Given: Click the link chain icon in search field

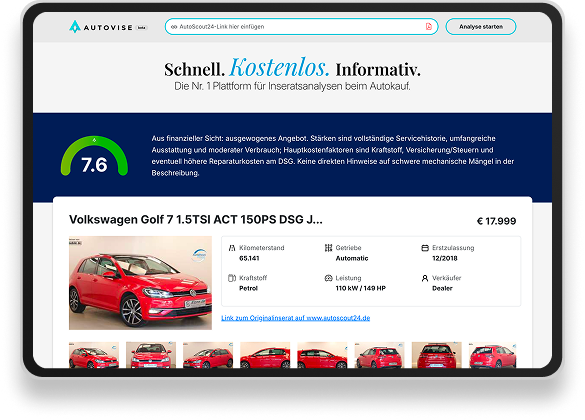Looking at the screenshot, I should coord(174,27).
